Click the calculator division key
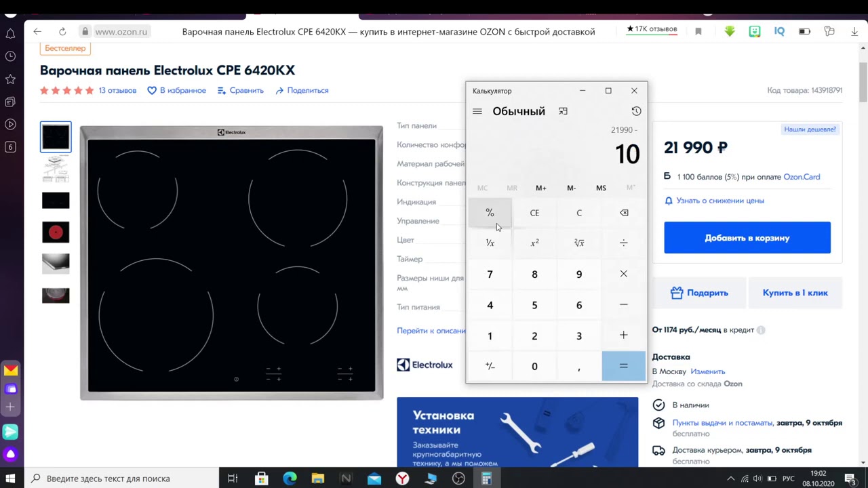The height and width of the screenshot is (488, 868). [624, 243]
